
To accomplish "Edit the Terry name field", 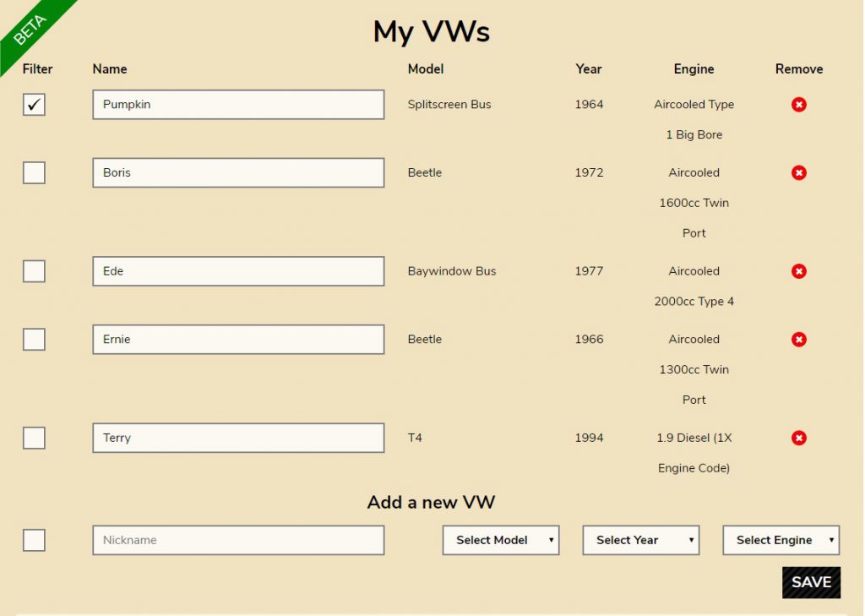I will pyautogui.click(x=238, y=438).
